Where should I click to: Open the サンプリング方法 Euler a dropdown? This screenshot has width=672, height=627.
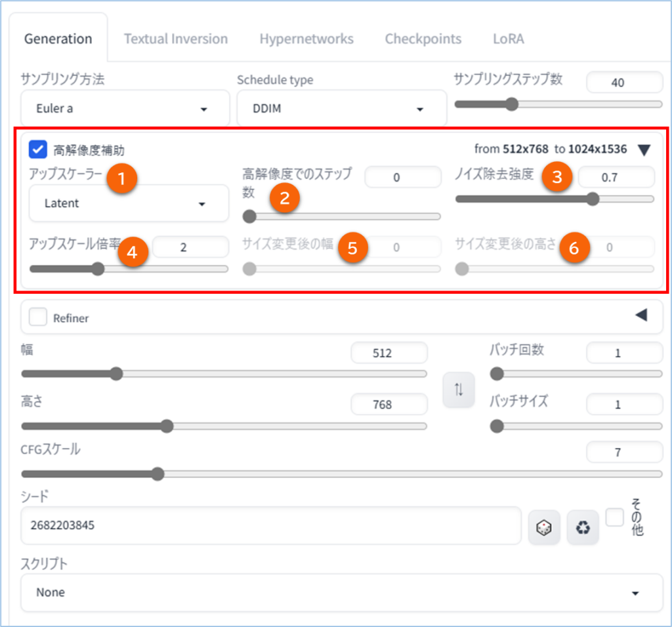coord(125,108)
